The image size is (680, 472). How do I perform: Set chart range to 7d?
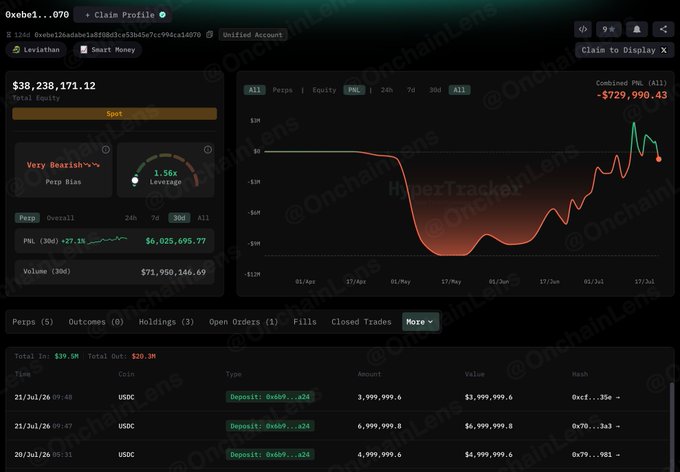tap(411, 90)
